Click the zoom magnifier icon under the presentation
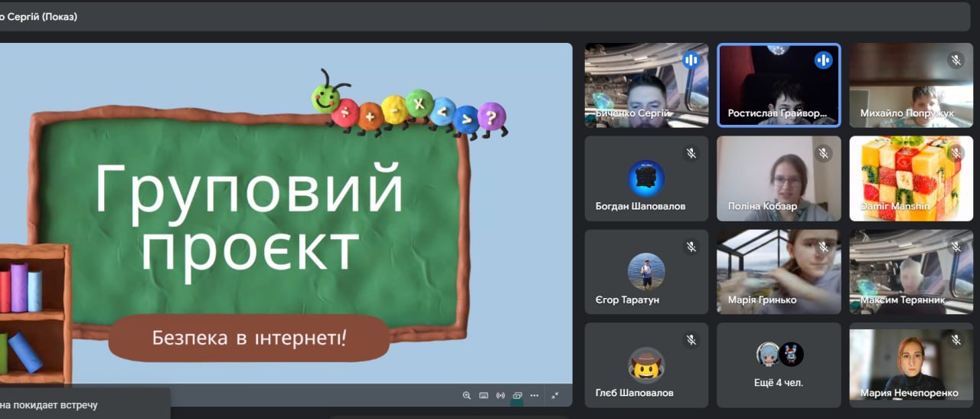The image size is (980, 419). click(x=466, y=395)
